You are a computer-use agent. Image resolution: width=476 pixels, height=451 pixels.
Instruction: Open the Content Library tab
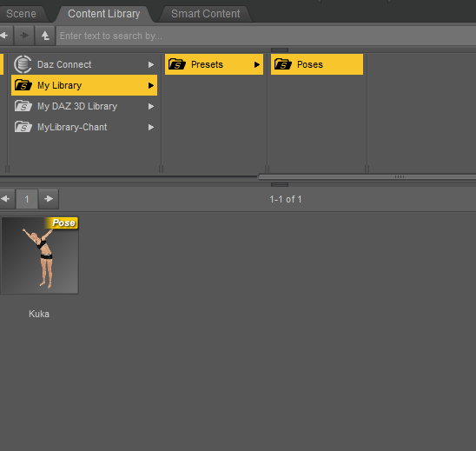pos(104,14)
